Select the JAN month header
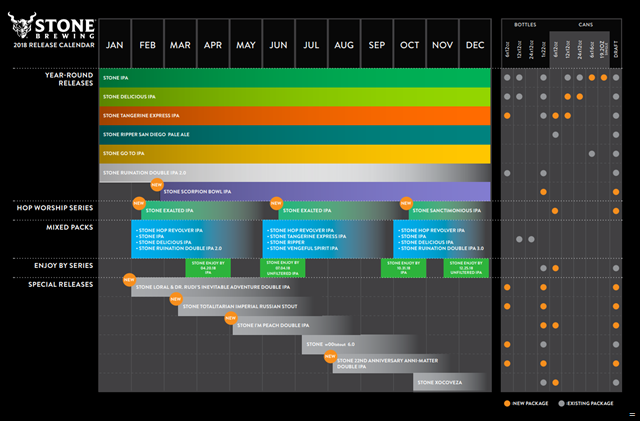The image size is (640, 421). click(x=115, y=43)
